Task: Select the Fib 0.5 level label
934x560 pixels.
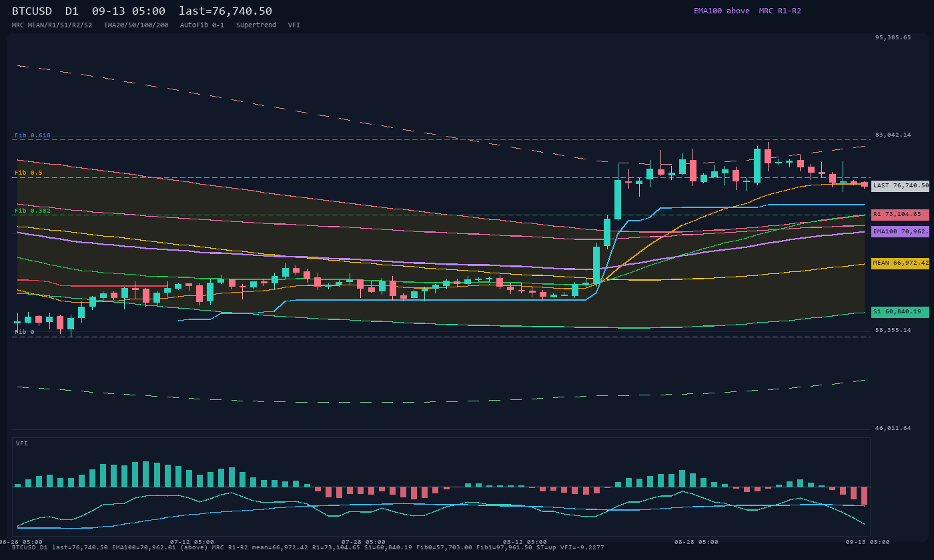Action: click(x=29, y=173)
